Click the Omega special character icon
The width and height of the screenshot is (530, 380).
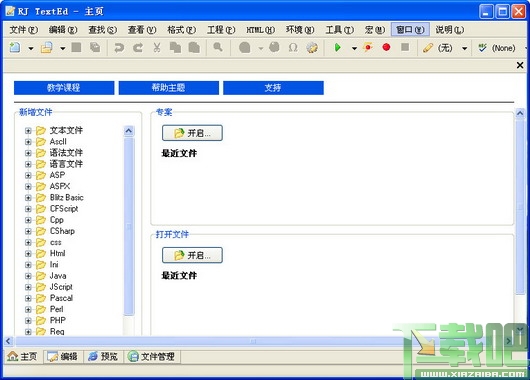[x=293, y=48]
